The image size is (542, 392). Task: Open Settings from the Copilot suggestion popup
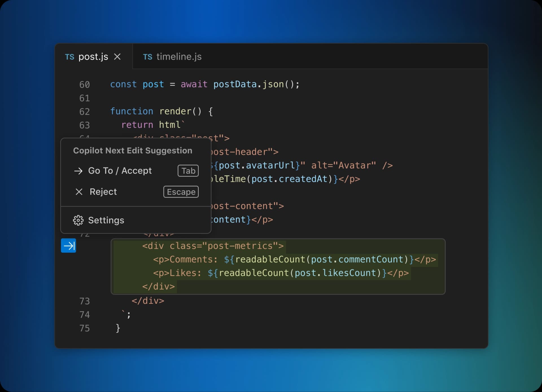106,220
